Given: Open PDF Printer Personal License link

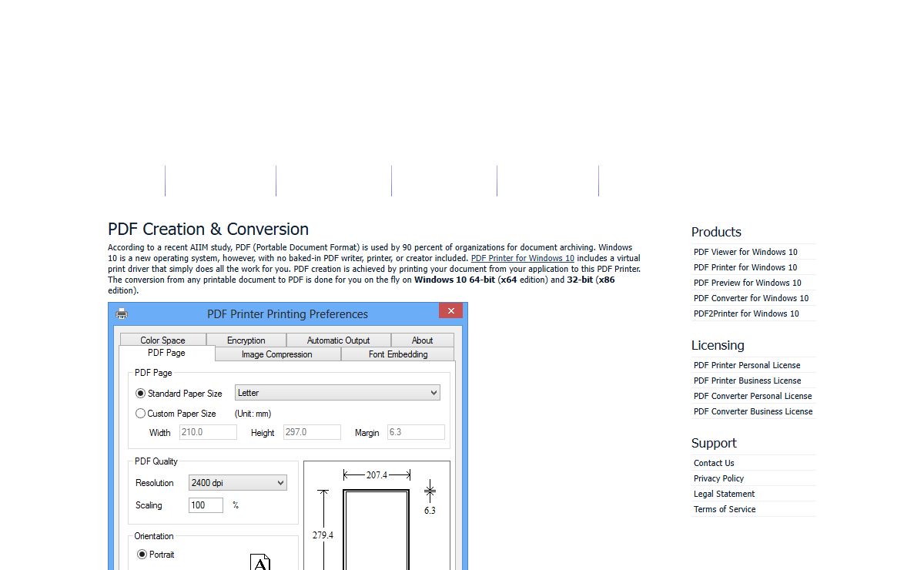Looking at the screenshot, I should [747, 365].
